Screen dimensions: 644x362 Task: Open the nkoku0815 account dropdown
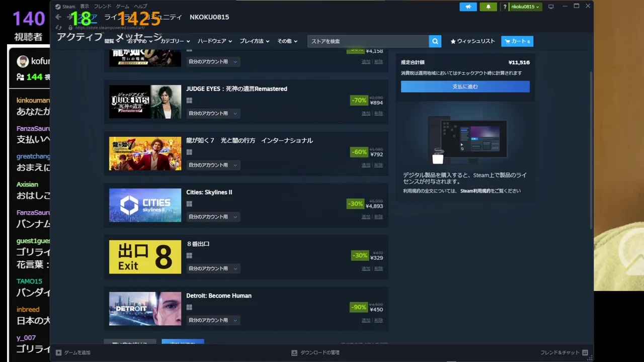(x=525, y=7)
